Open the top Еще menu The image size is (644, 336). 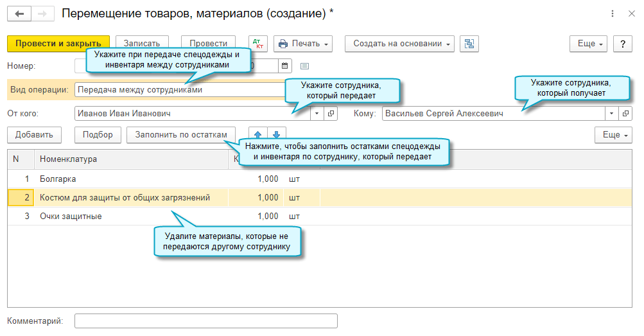tap(588, 44)
